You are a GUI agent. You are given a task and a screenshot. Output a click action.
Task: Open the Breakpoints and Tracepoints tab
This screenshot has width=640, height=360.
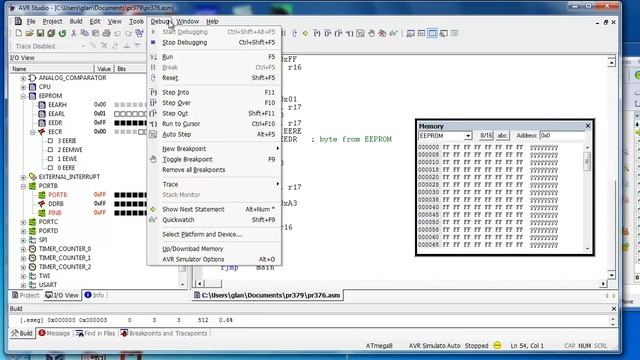(164, 333)
